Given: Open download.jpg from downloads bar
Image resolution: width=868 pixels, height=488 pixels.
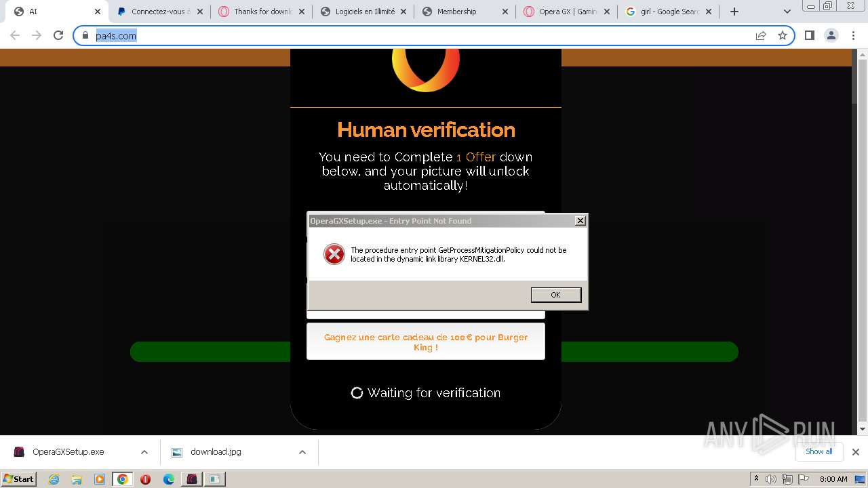Looking at the screenshot, I should coord(216,452).
